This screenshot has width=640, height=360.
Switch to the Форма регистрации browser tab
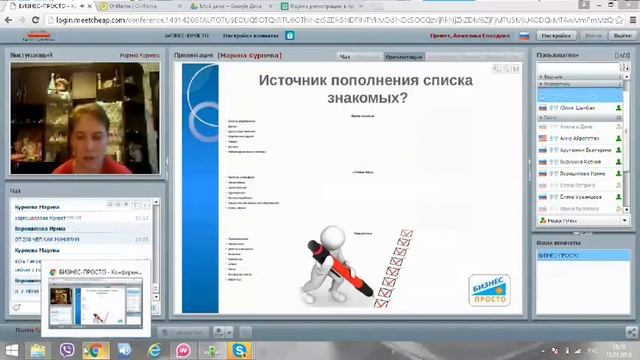(x=322, y=6)
